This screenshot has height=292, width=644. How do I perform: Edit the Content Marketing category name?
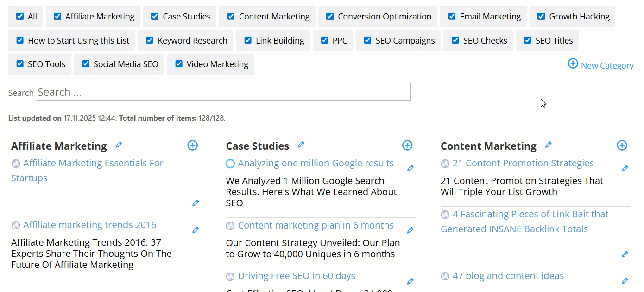point(549,145)
